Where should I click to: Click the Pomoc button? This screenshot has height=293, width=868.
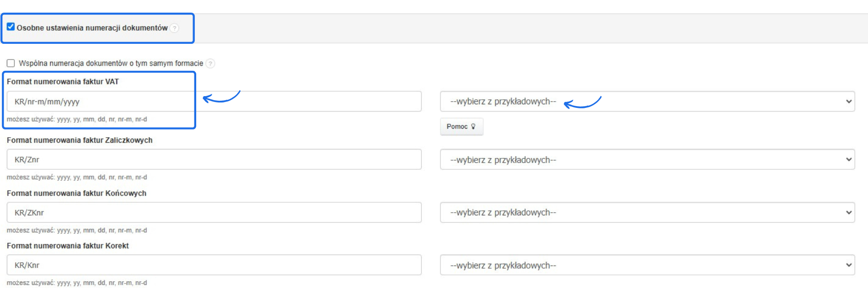pyautogui.click(x=461, y=126)
